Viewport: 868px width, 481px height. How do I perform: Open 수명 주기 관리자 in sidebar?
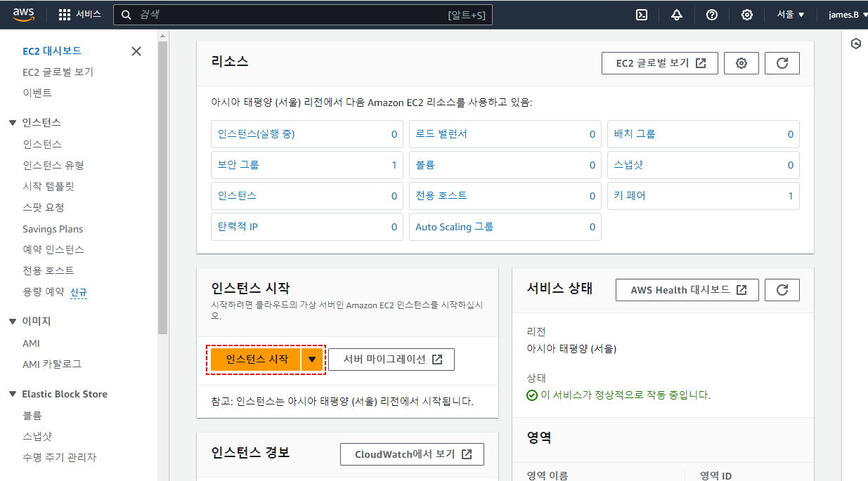pos(60,458)
